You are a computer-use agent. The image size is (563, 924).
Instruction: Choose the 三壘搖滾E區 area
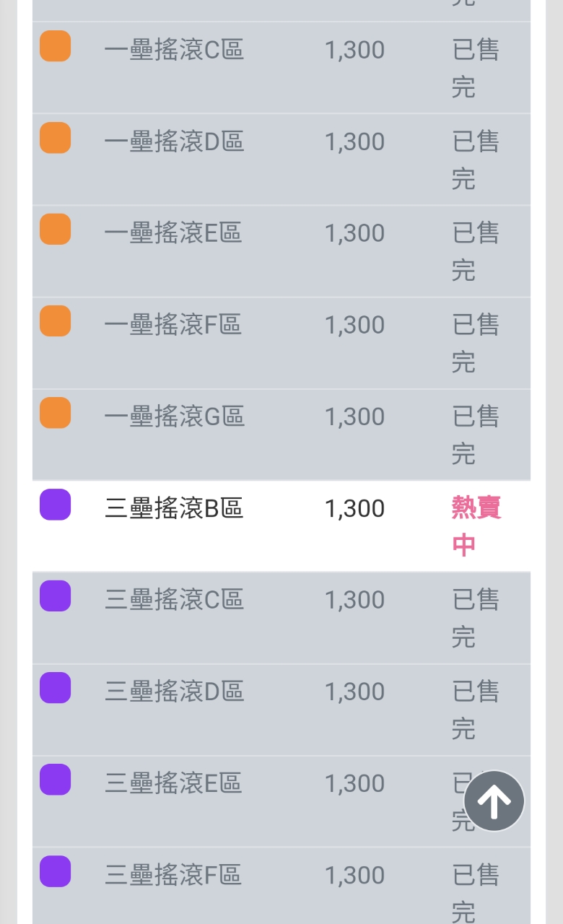click(x=173, y=783)
